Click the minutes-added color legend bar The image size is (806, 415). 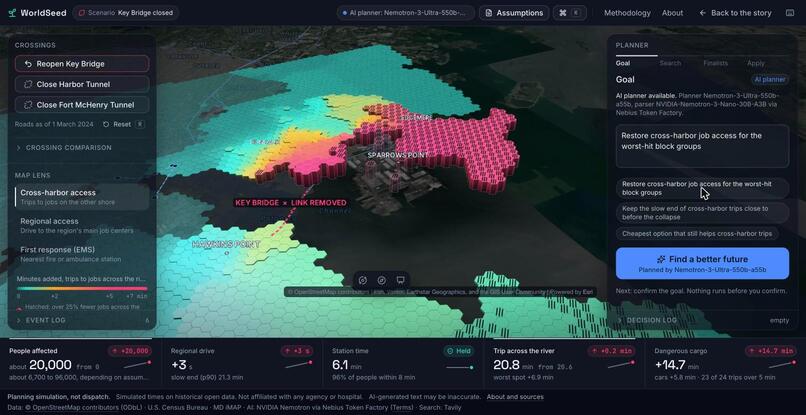pos(82,289)
